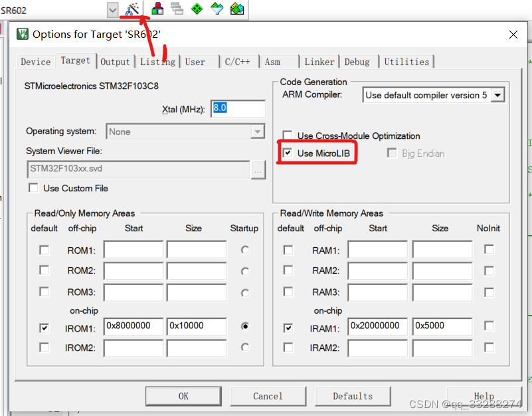Click the IROM1 Start field 0x8000000
The image size is (532, 416).
[133, 326]
